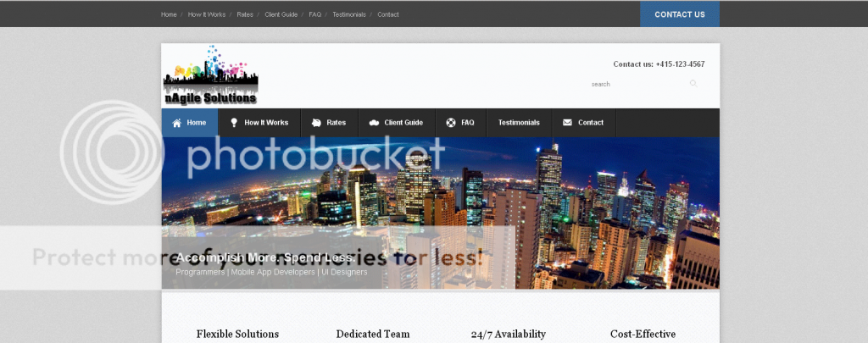Screen dimensions: 868x343
Task: Open Testimonials in main navigation bar
Action: click(x=519, y=123)
